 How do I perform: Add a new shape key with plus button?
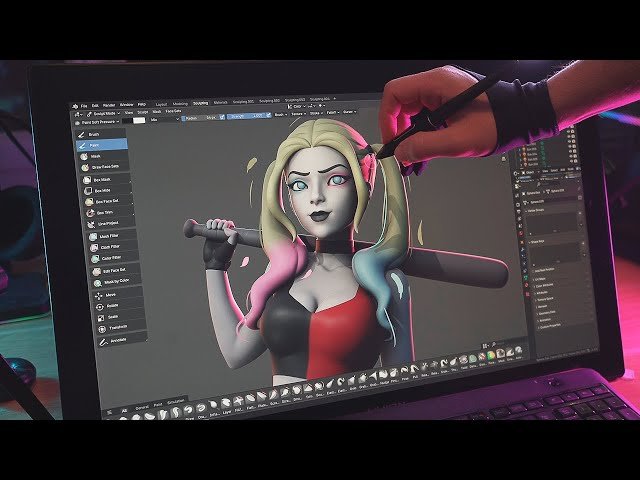tap(583, 243)
